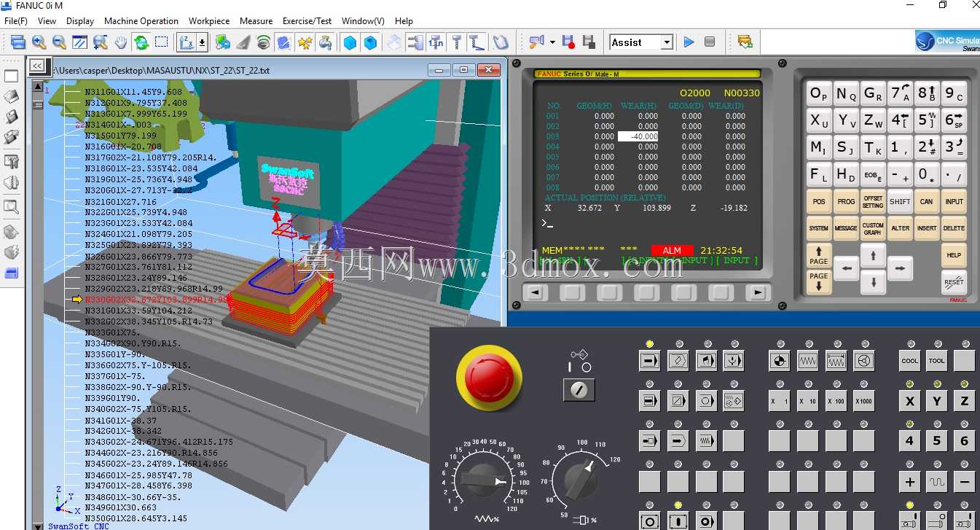The height and width of the screenshot is (530, 980).
Task: Open the dropdown arrow beside display icon
Action: [x=552, y=42]
